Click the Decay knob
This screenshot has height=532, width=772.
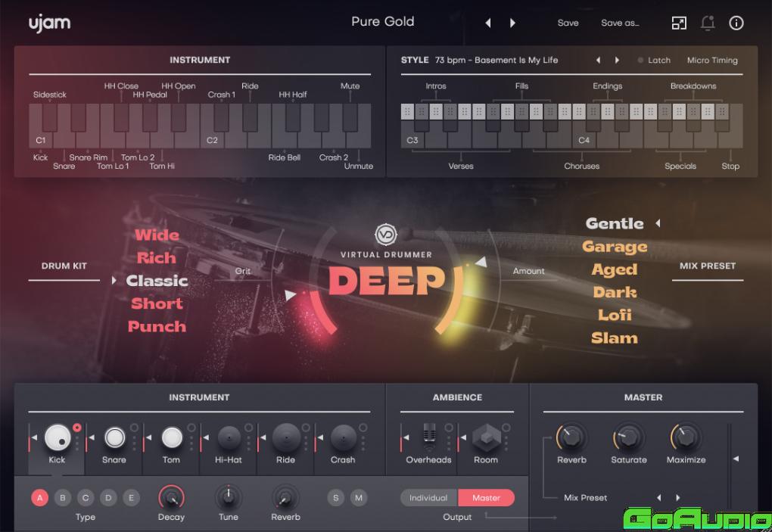click(171, 496)
